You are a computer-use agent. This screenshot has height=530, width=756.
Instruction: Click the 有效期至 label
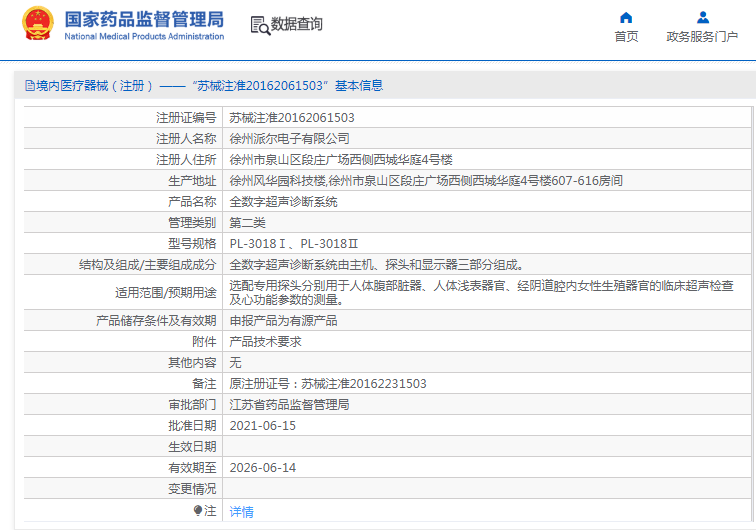pyautogui.click(x=192, y=468)
